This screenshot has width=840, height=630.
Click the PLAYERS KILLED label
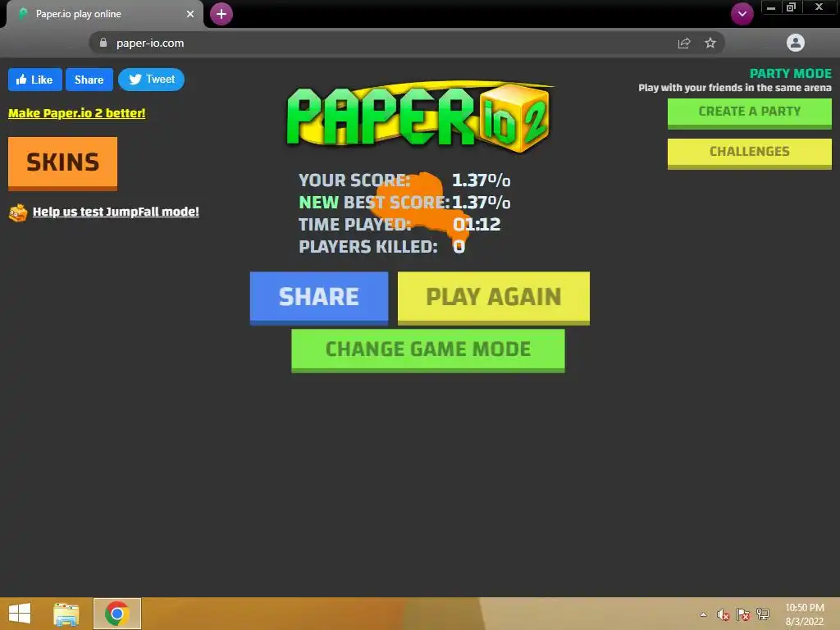(x=368, y=247)
